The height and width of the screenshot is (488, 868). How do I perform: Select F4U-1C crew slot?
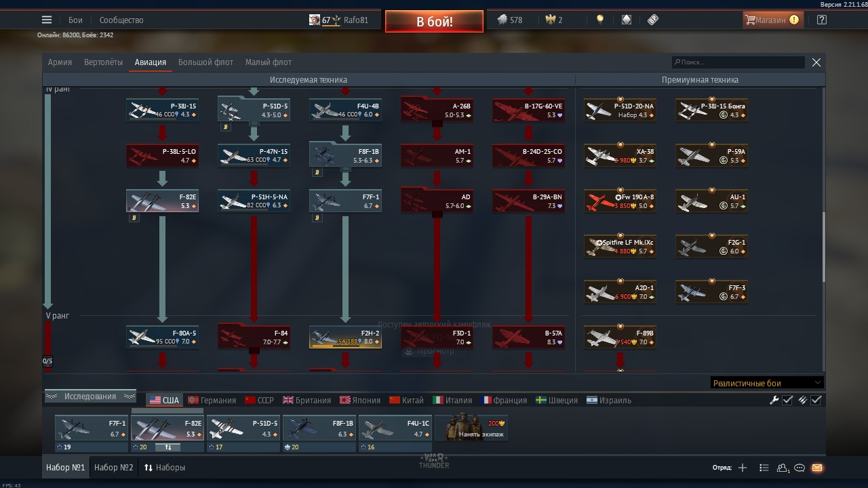coord(395,428)
